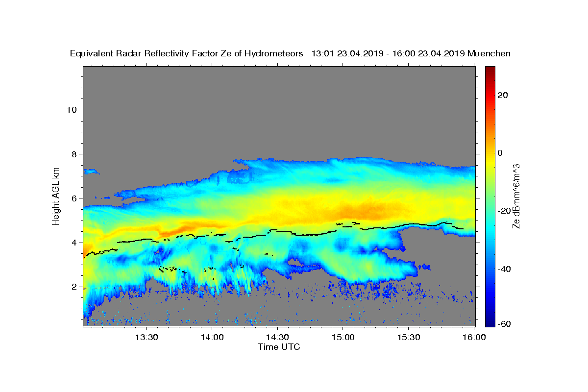The width and height of the screenshot is (588, 392).
Task: Click the colorbar tick label -40
Action: coord(504,269)
